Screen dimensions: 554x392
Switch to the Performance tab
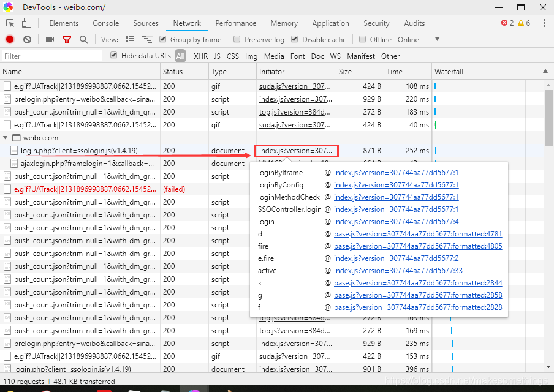click(x=236, y=23)
